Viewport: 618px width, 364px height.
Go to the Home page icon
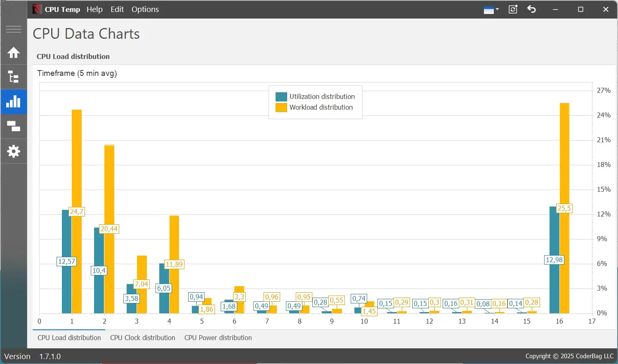pos(14,53)
